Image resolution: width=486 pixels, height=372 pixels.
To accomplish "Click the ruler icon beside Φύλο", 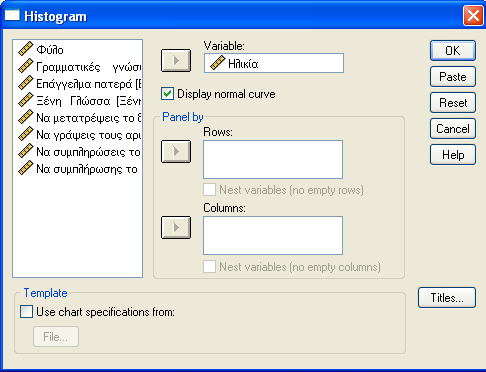I will [x=26, y=49].
